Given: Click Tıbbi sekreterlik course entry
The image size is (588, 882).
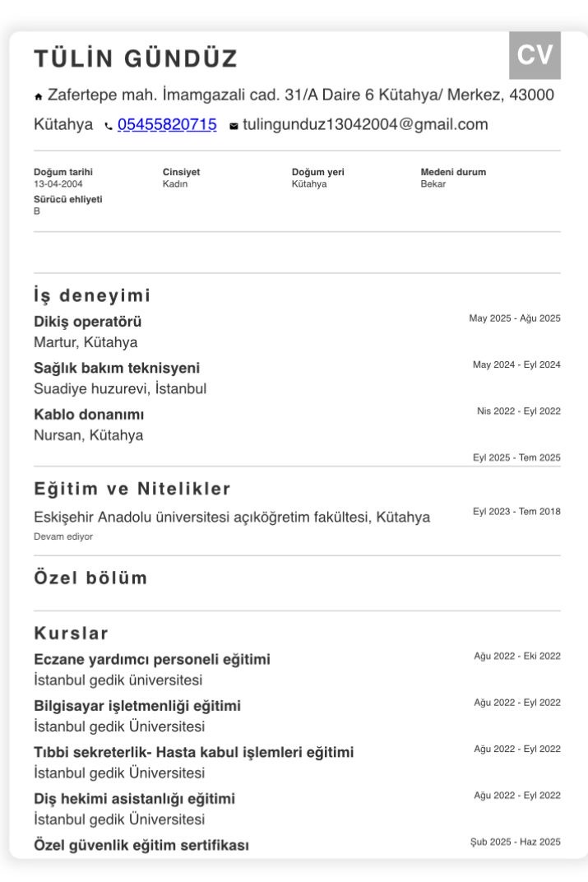Looking at the screenshot, I should click(194, 752).
